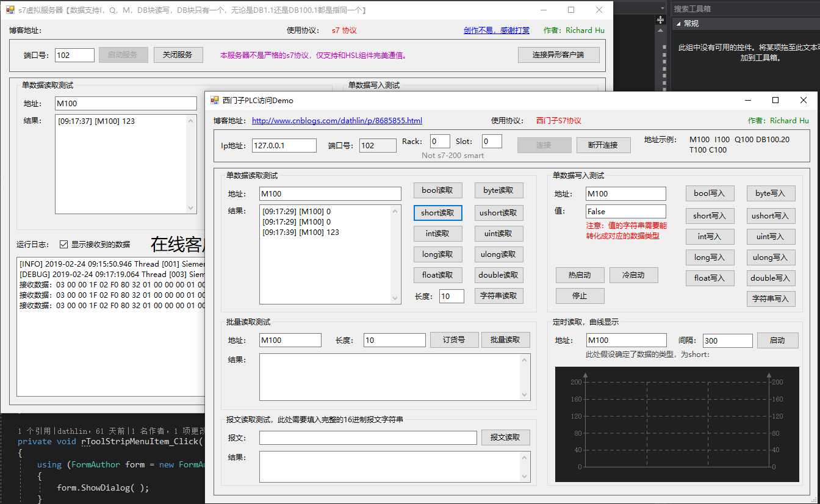The height and width of the screenshot is (504, 820).
Task: Click the toolbox search box 搜索工具箱
Action: (x=744, y=9)
